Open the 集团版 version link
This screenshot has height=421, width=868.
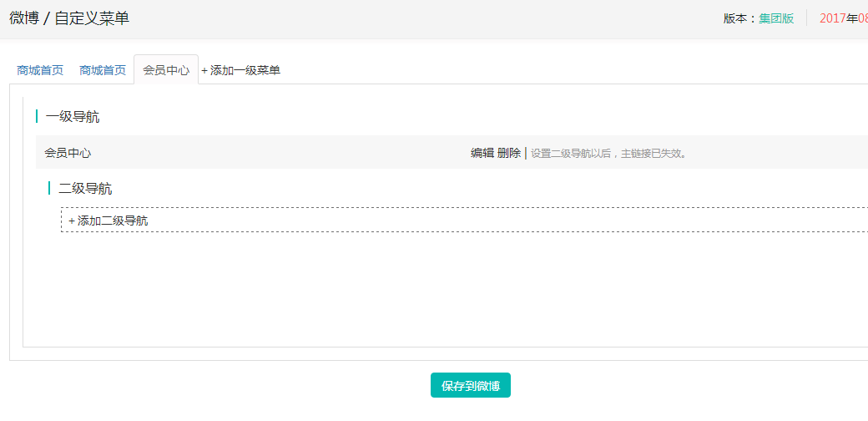tap(776, 18)
